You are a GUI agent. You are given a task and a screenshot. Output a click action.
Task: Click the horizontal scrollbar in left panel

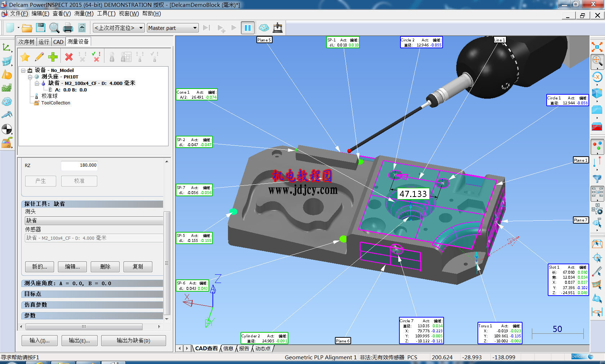[84, 327]
